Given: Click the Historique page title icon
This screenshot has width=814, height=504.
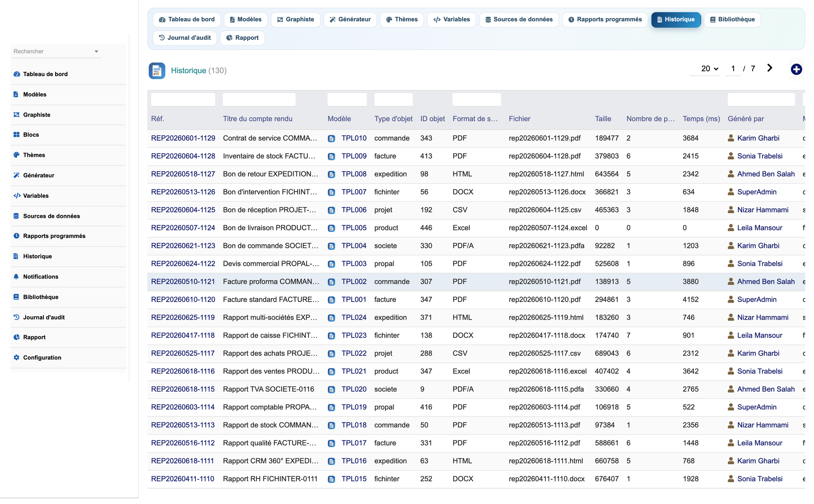Looking at the screenshot, I should [x=157, y=71].
